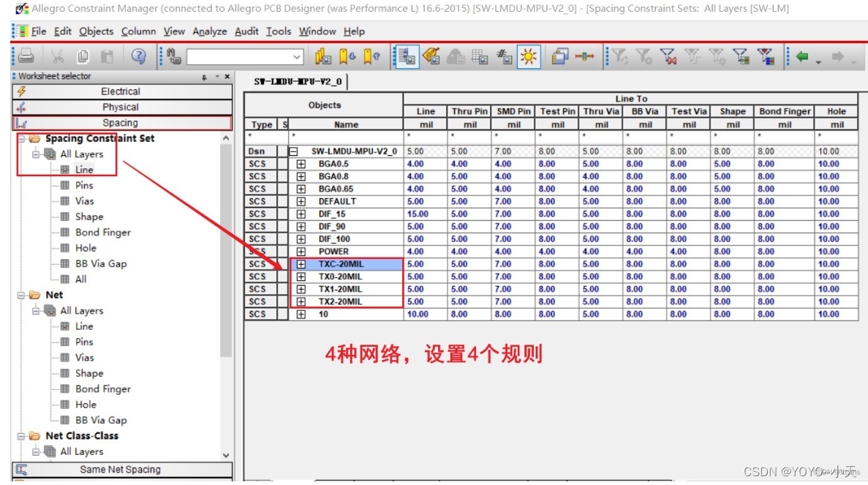
Task: Click the sun-shaped Analyze toolbar icon
Action: pos(530,55)
